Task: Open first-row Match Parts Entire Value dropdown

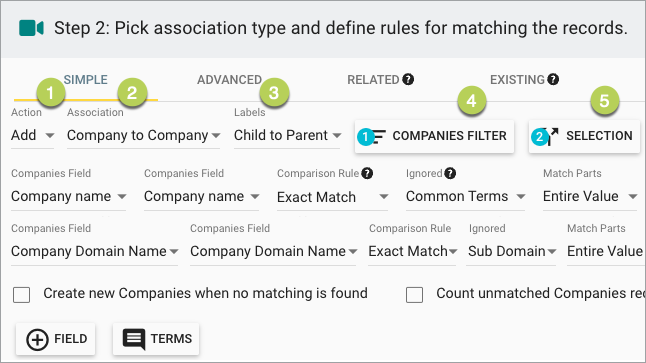Action: (590, 197)
